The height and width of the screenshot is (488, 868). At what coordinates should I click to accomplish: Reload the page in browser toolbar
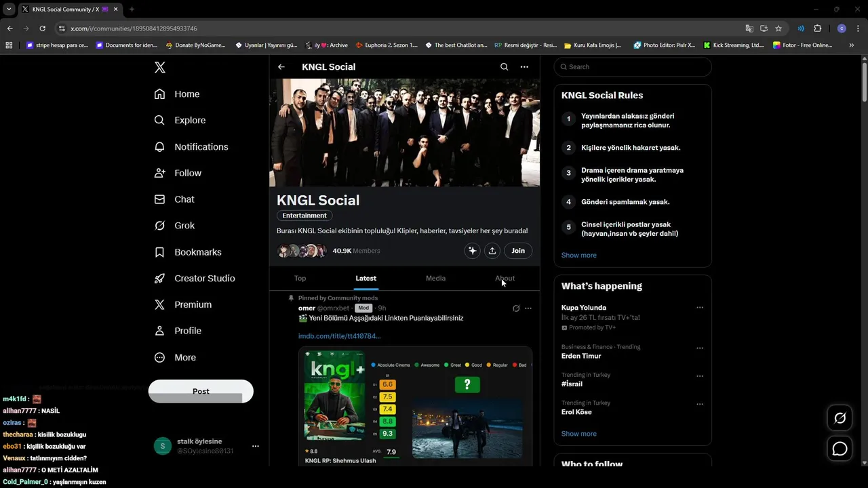(42, 28)
